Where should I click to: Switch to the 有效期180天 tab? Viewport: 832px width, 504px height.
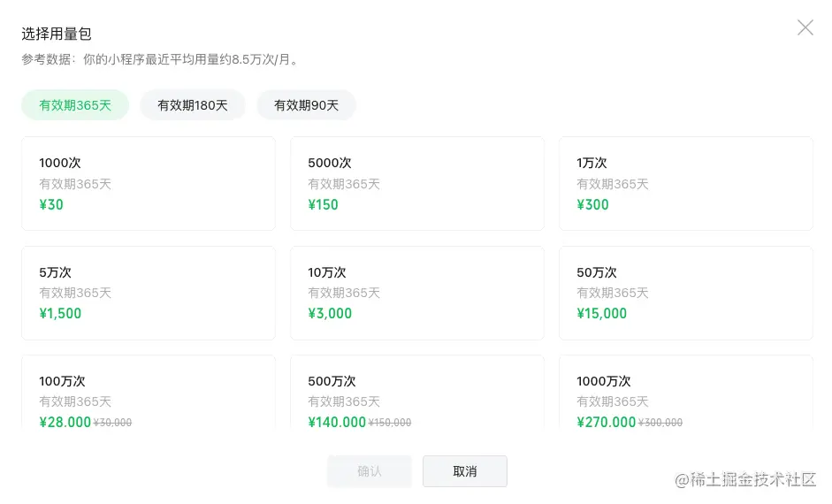click(193, 105)
